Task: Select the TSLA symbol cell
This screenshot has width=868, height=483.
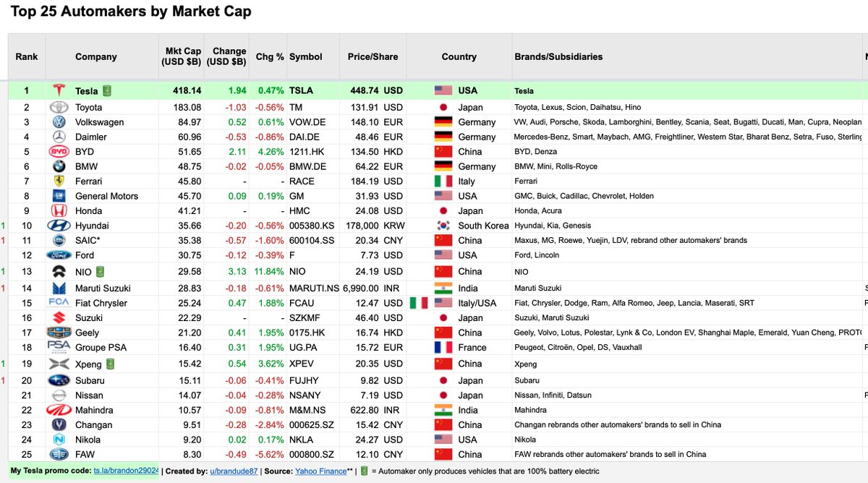Action: click(314, 90)
